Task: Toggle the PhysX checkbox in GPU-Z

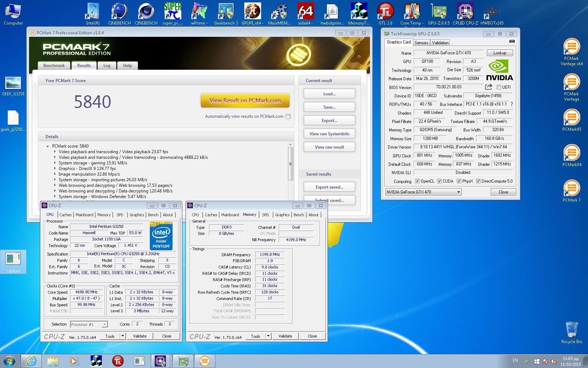Action: [459, 181]
